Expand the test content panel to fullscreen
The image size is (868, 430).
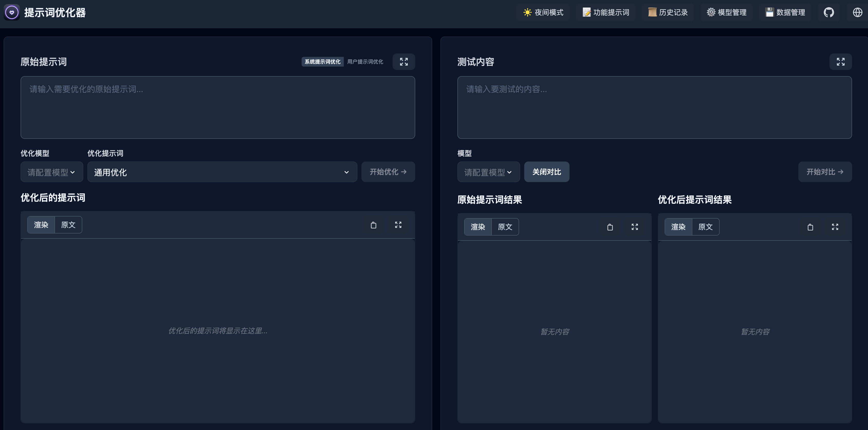click(x=840, y=62)
